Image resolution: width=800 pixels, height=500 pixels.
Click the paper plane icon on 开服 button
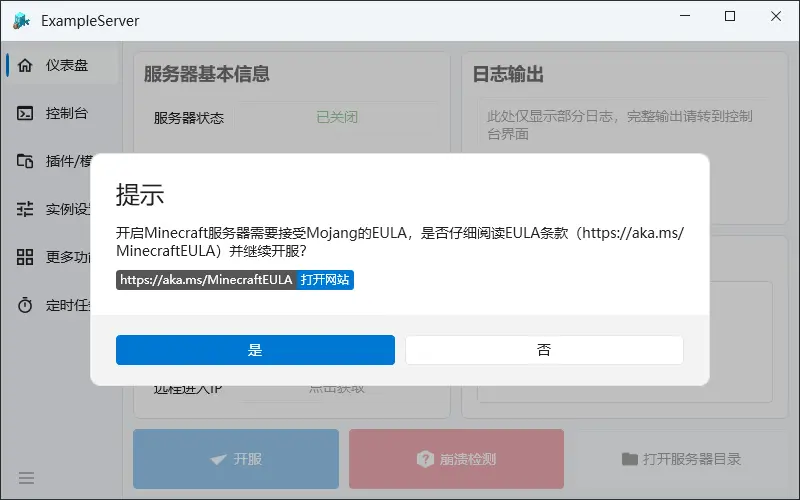pos(218,459)
